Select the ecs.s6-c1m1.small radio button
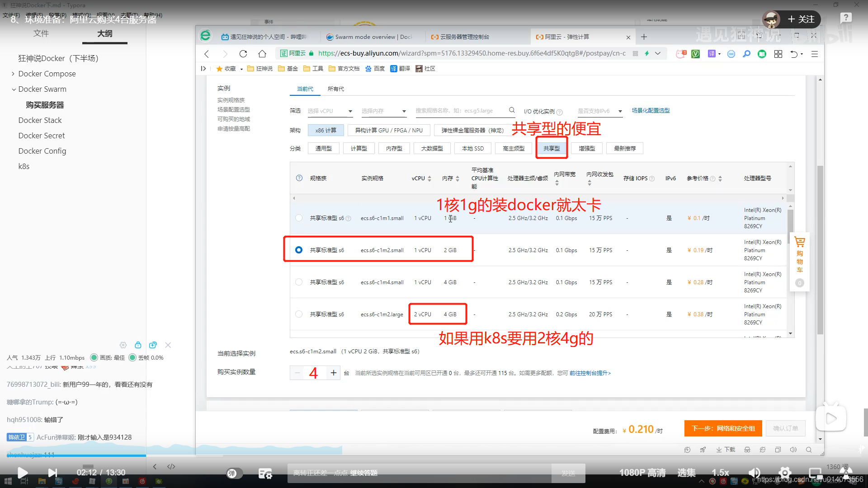Screen dimensions: 868x488 [299, 218]
